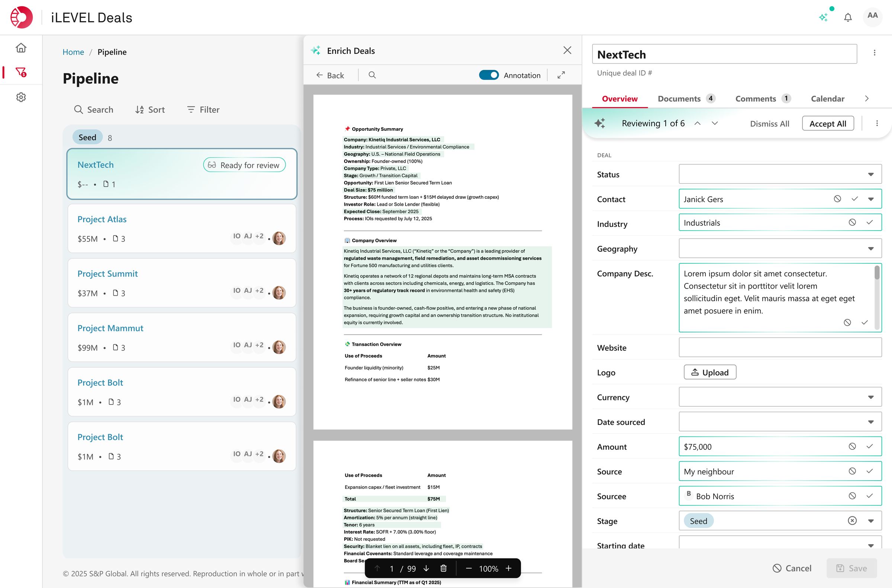The image size is (892, 588).
Task: Open the Project Summit deal card
Action: [181, 283]
